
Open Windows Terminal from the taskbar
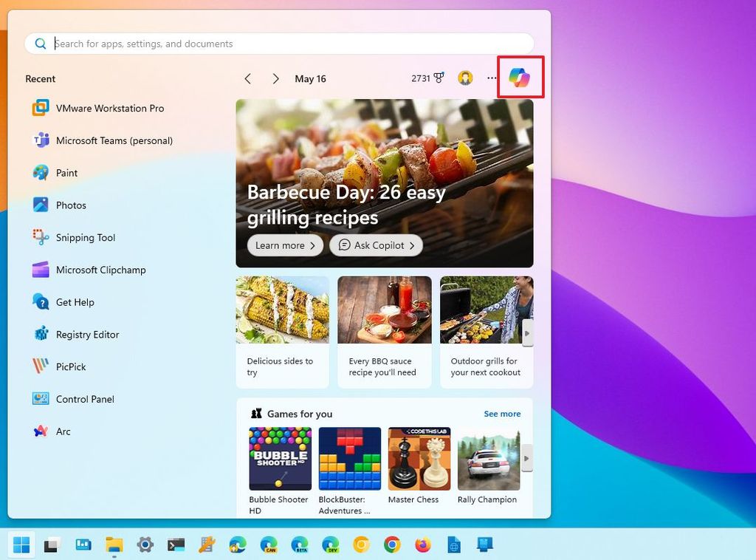176,544
